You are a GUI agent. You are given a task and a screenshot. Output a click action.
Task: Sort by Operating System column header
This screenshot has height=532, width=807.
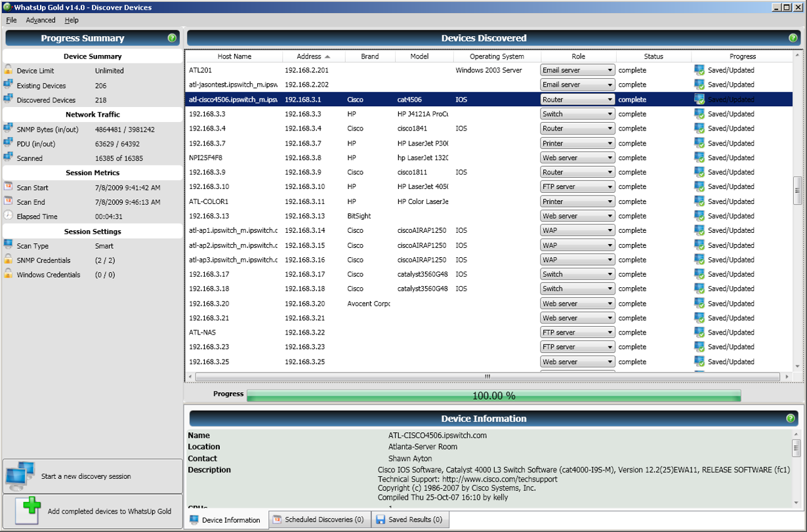[497, 56]
